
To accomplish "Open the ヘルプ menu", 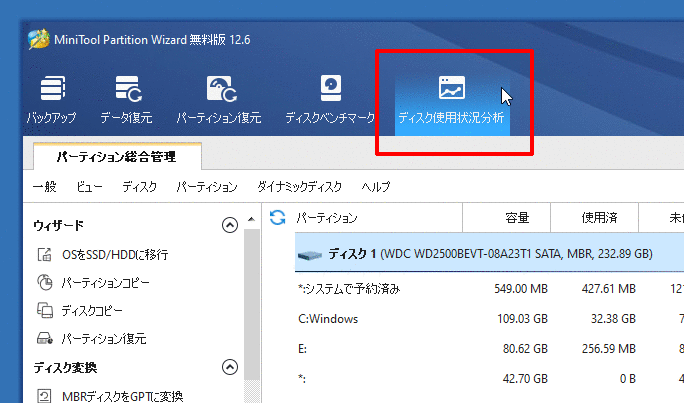I will [x=376, y=187].
